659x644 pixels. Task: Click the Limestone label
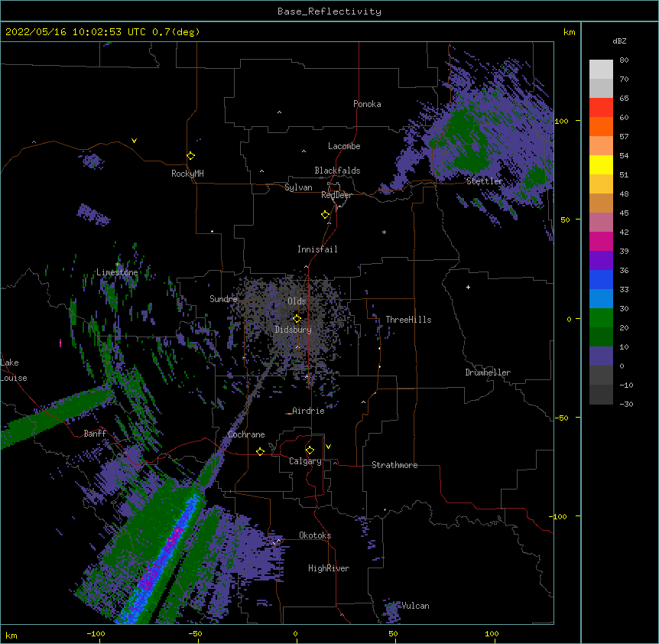click(x=117, y=272)
